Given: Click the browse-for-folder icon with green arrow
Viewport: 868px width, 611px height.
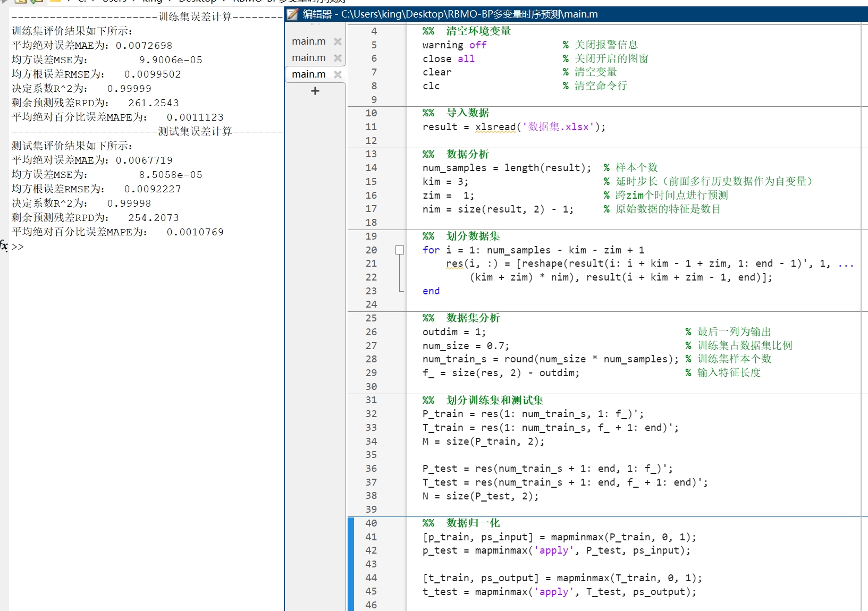Looking at the screenshot, I should [x=37, y=2].
